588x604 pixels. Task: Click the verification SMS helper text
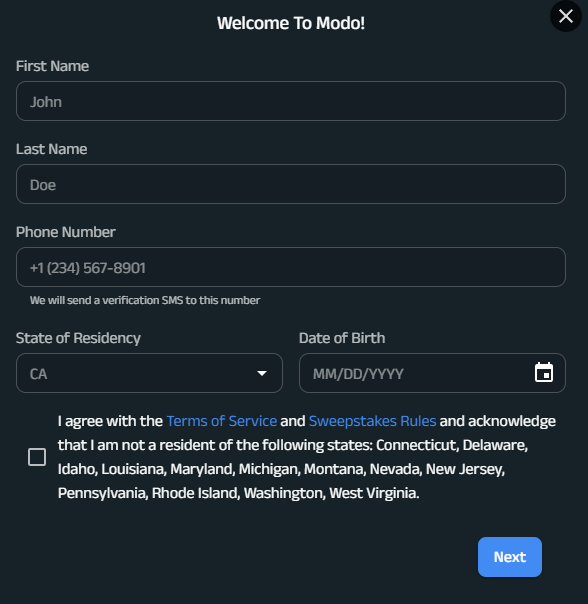click(x=145, y=300)
